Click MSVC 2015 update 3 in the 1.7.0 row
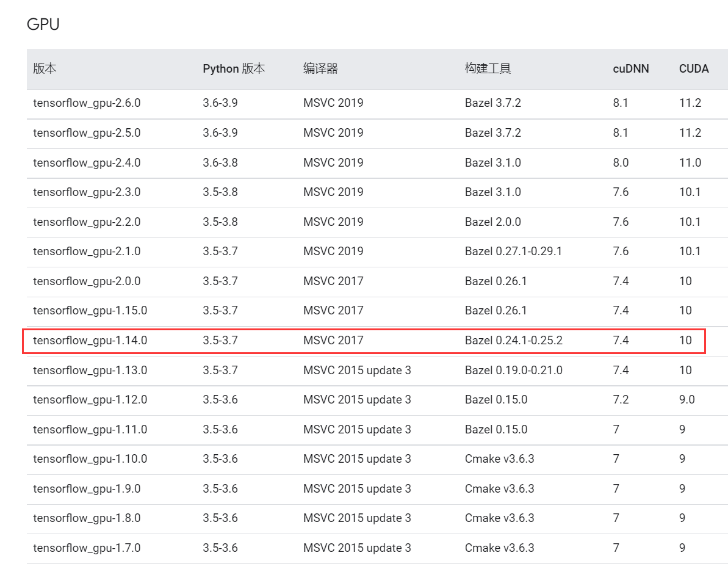This screenshot has height=572, width=728. coord(357,548)
